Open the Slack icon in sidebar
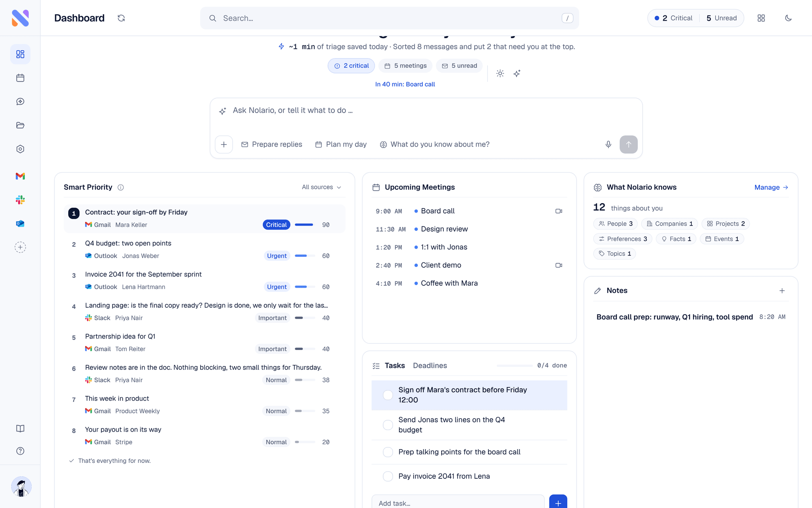812x508 pixels. tap(20, 200)
